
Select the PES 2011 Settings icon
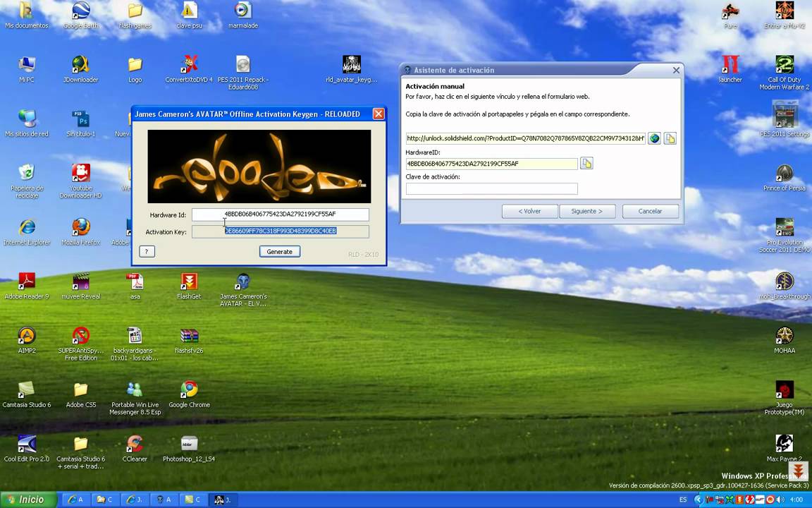coord(784,120)
